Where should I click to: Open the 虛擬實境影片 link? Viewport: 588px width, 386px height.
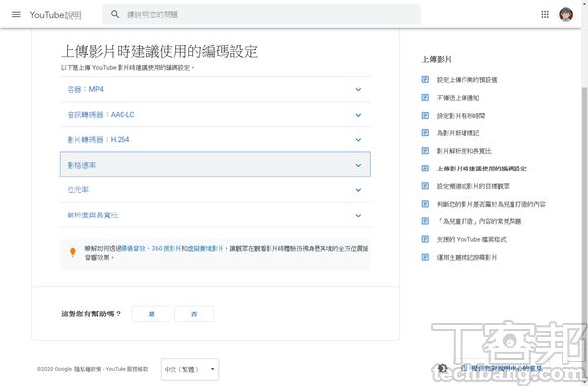point(205,248)
